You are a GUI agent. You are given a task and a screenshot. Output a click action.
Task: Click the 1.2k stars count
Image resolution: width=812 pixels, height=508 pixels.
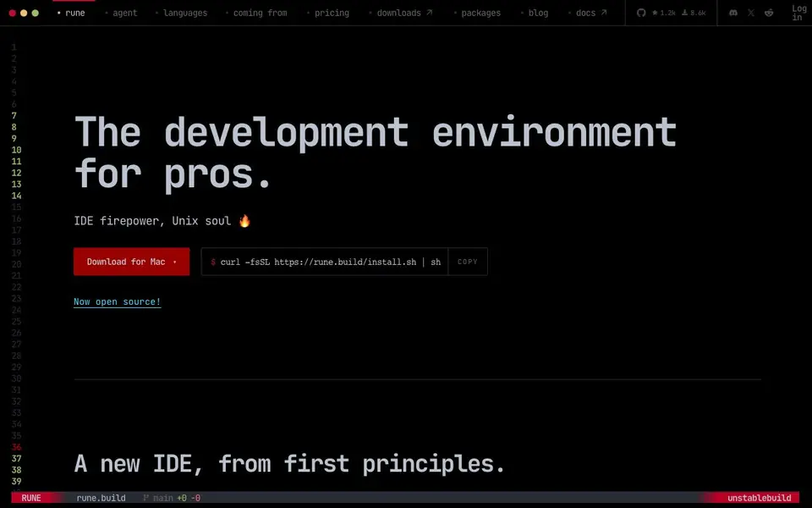pos(664,13)
